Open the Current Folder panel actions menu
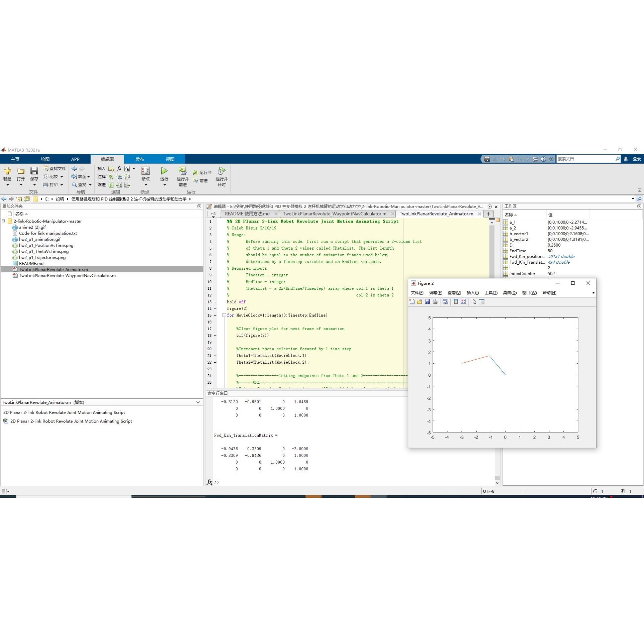644x644 pixels. tap(199, 206)
